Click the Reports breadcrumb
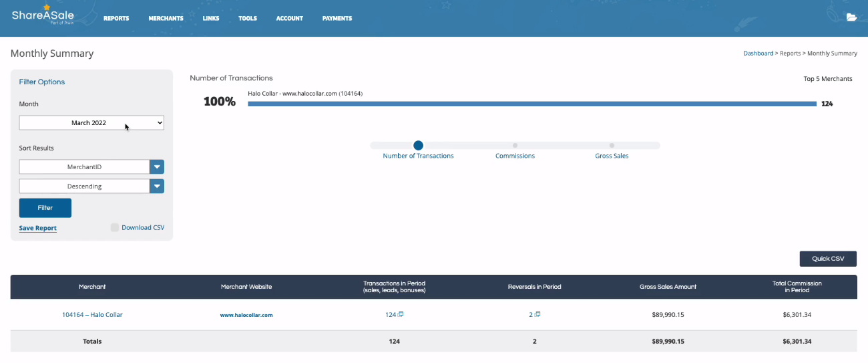Screen dimensions: 868x363 (x=790, y=53)
